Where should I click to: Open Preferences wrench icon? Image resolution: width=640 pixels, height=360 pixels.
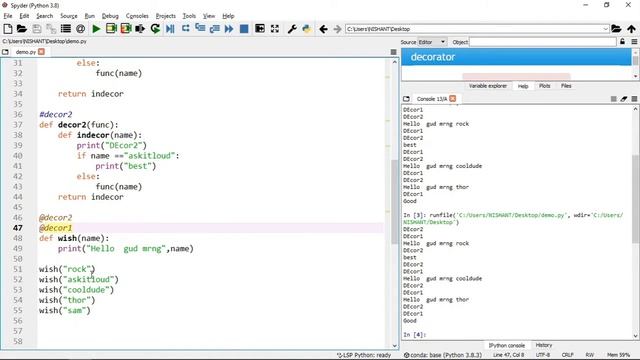point(292,29)
